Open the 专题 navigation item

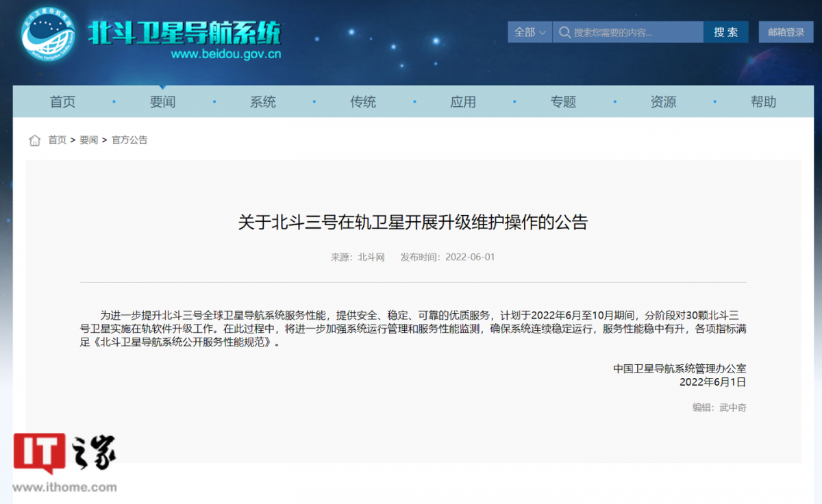pyautogui.click(x=563, y=102)
